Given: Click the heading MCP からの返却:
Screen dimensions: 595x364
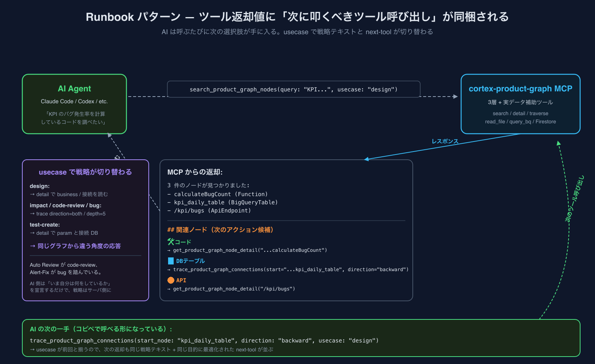Looking at the screenshot, I should pos(195,172).
